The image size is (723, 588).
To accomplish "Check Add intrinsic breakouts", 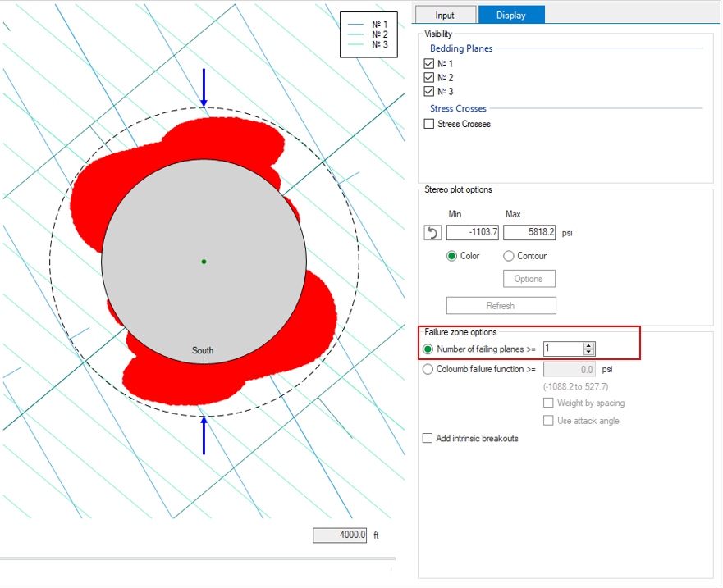I will [x=428, y=439].
